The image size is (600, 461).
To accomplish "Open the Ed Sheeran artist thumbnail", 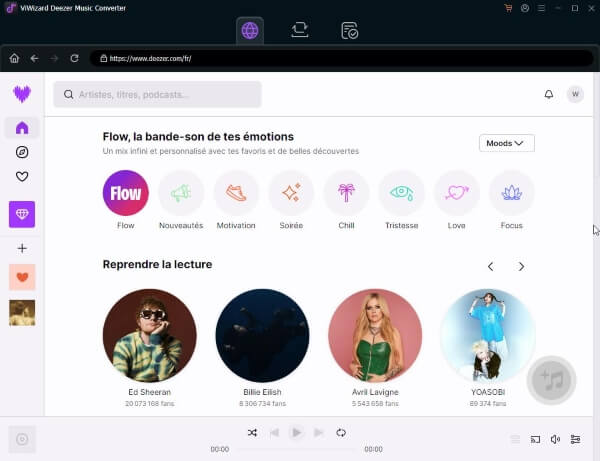I will (149, 336).
